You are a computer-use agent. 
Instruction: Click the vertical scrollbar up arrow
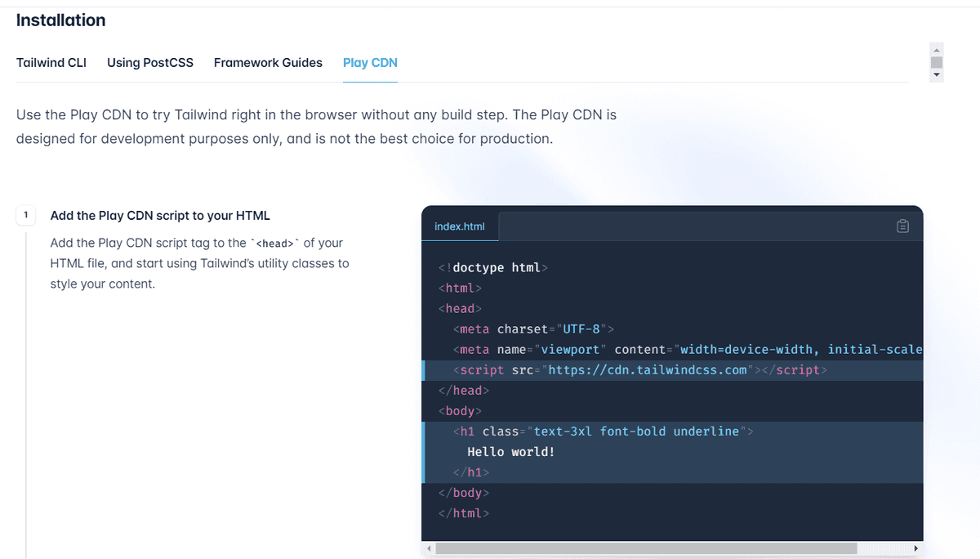936,50
